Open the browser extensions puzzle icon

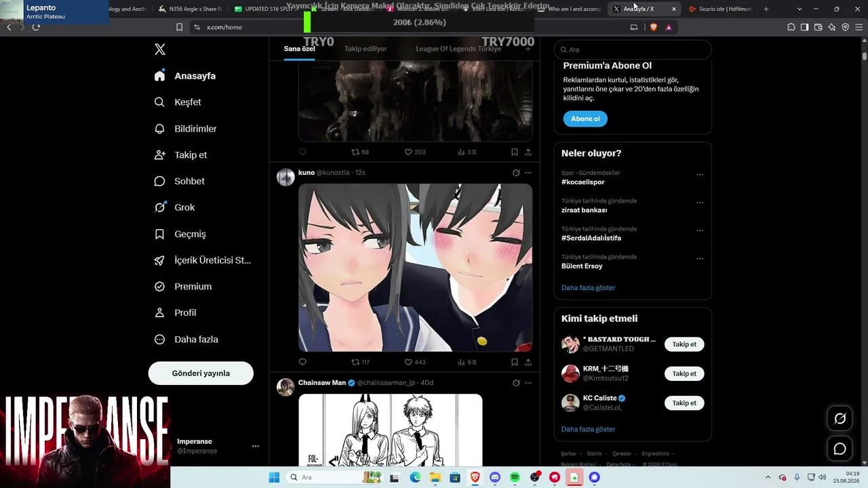click(791, 27)
